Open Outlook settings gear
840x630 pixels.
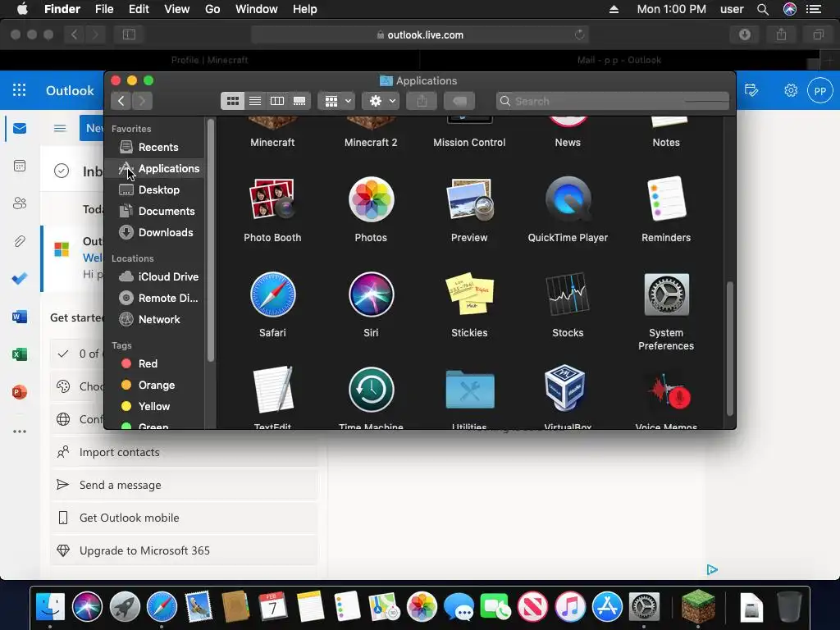[x=791, y=90]
